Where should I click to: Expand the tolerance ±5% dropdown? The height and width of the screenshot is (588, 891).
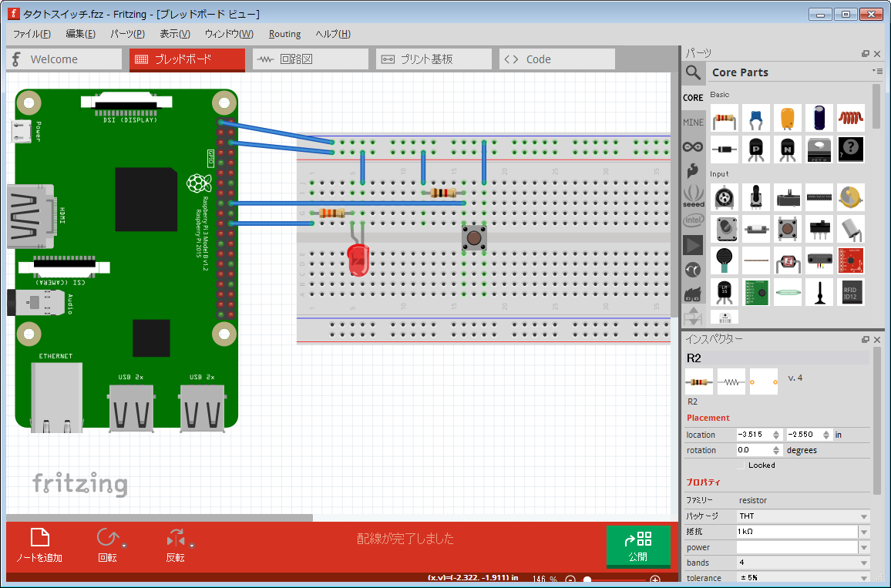(803, 578)
